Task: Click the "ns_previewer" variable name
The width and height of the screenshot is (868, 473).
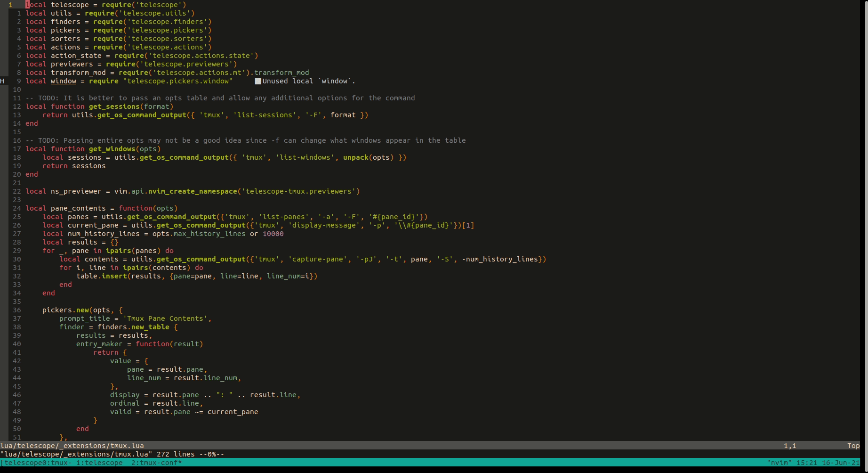Action: click(x=76, y=191)
